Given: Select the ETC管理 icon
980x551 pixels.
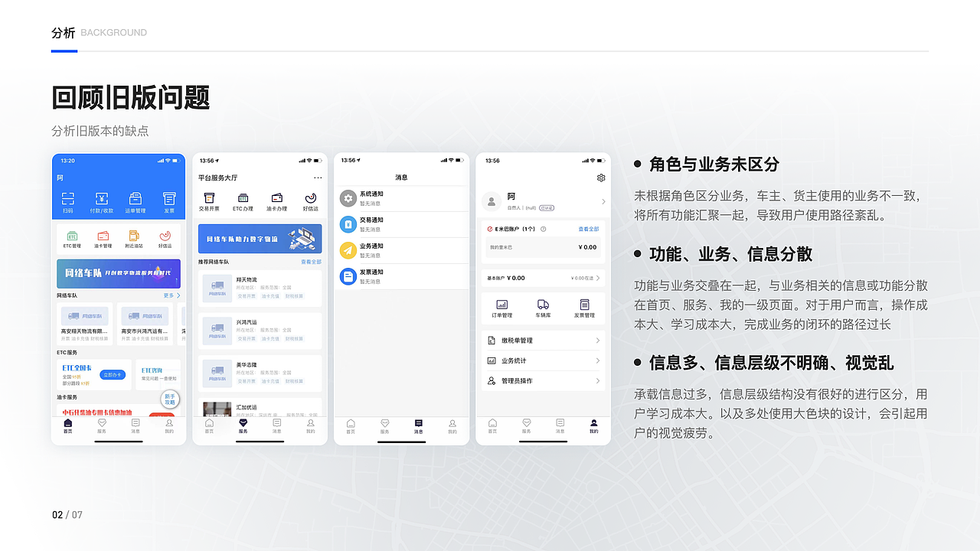Looking at the screenshot, I should 73,237.
